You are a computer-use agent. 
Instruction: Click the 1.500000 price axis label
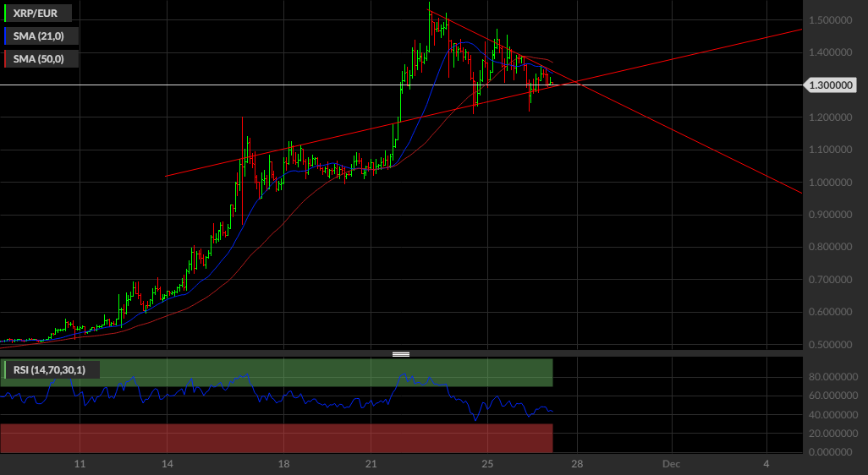(831, 20)
